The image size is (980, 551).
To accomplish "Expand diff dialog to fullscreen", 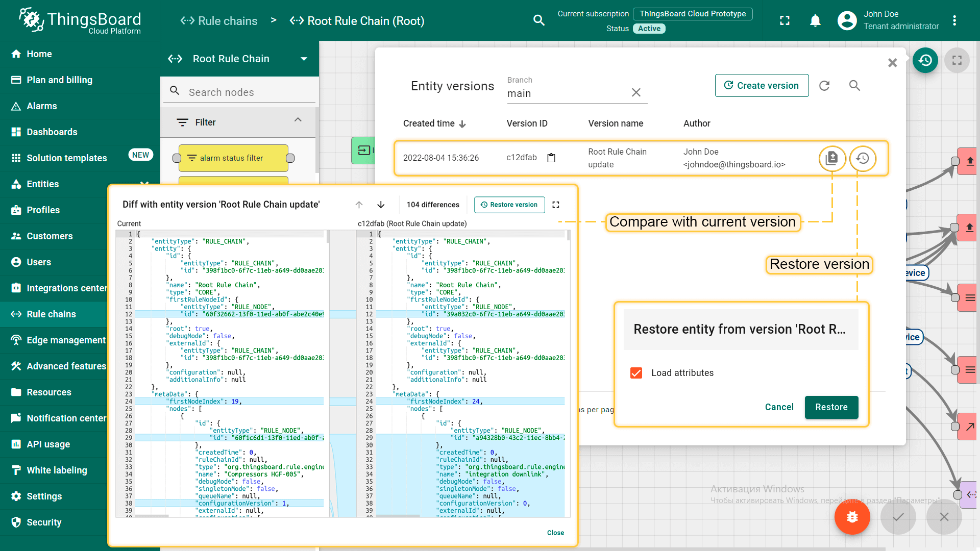I will 556,205.
